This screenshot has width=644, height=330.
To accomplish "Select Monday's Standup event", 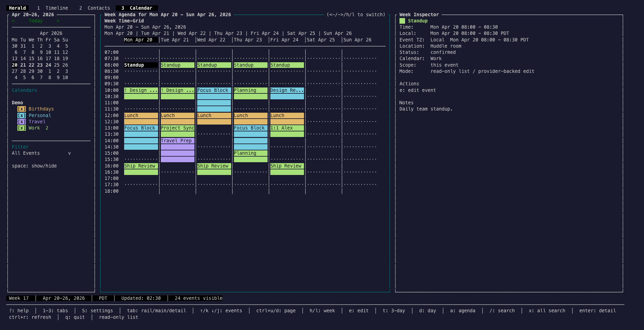I will click(141, 65).
